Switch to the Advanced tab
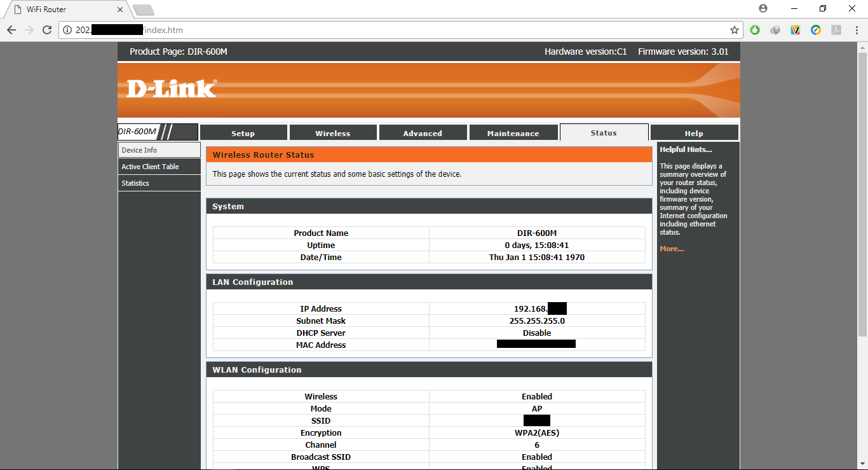Image resolution: width=868 pixels, height=470 pixels. [x=423, y=133]
